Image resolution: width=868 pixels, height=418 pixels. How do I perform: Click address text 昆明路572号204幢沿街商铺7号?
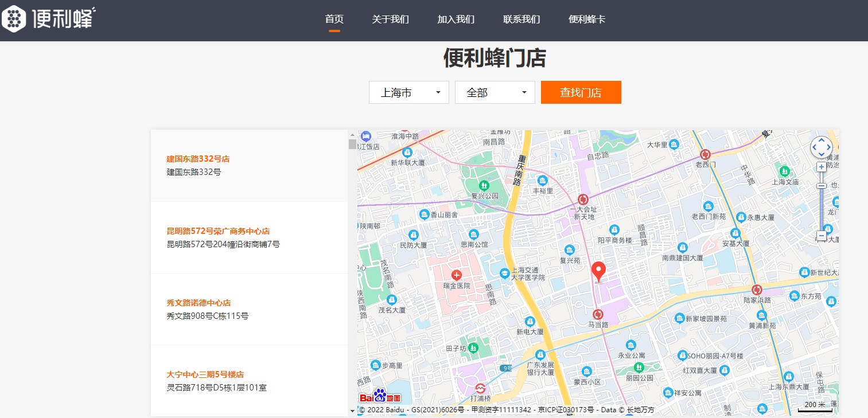click(x=223, y=244)
